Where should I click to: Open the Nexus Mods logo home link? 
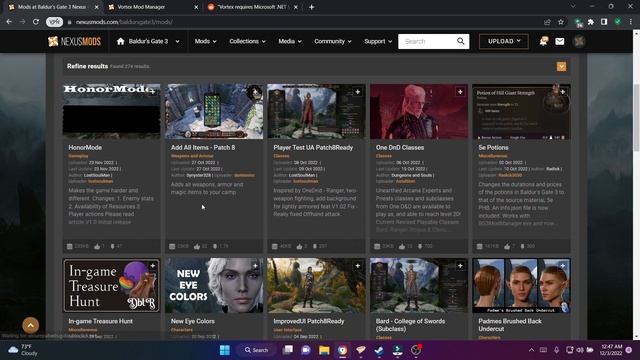coord(74,41)
